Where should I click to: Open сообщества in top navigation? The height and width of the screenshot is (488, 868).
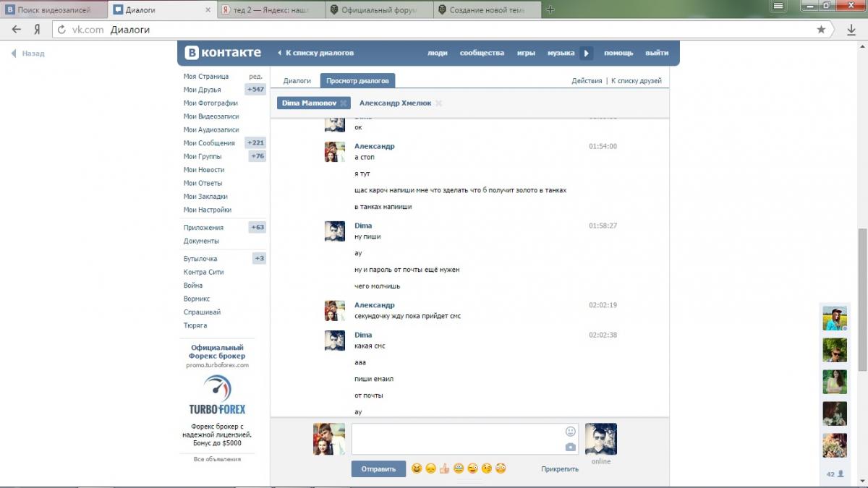click(x=482, y=53)
